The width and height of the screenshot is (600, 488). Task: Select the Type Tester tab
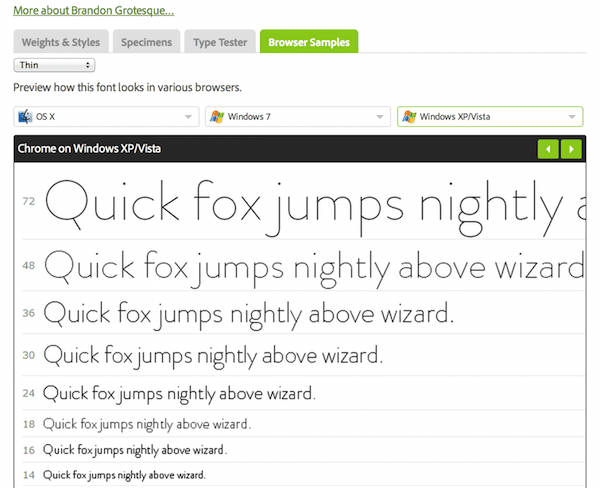220,41
